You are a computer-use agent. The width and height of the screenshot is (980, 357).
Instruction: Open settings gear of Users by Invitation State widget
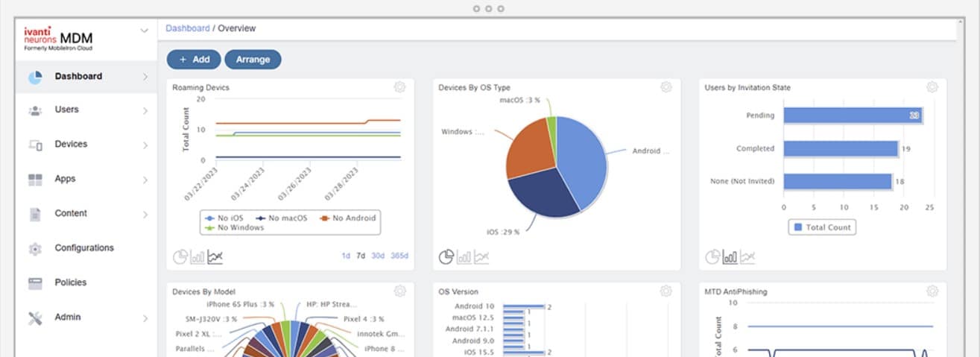(x=932, y=87)
